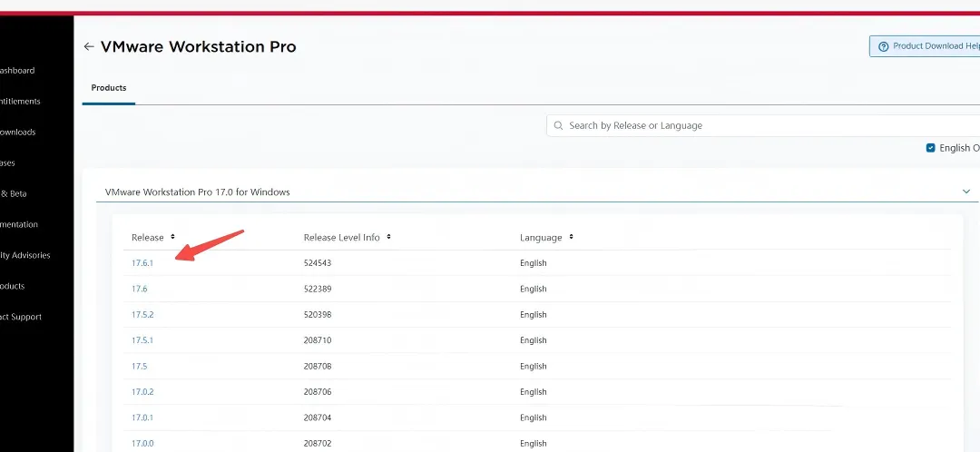
Task: Focus the Search by Release or Language field
Action: (x=763, y=125)
